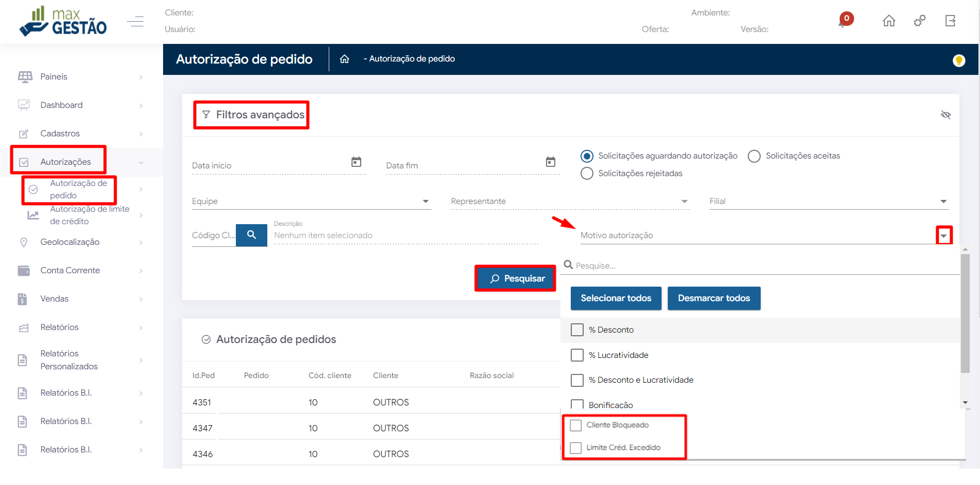Open the Motivo autorização dropdown arrow
The width and height of the screenshot is (980, 485).
coord(944,236)
